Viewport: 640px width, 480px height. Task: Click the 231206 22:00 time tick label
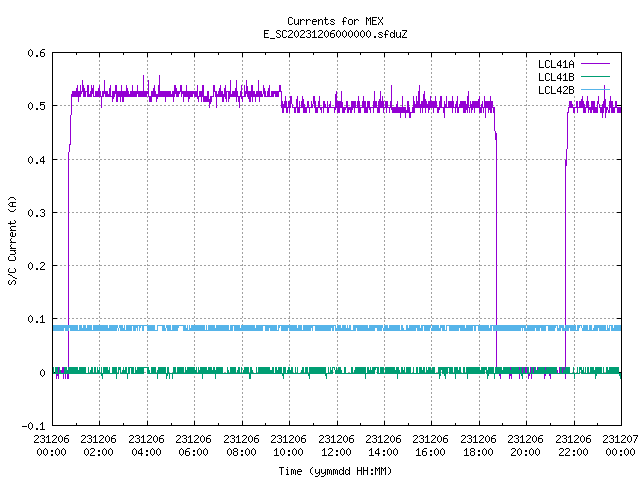point(573,446)
